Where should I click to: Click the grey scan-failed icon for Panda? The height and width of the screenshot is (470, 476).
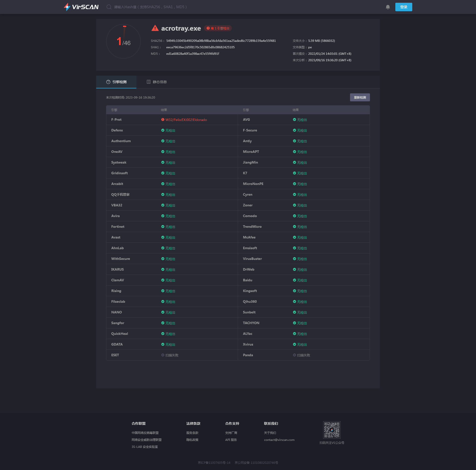[x=294, y=355]
